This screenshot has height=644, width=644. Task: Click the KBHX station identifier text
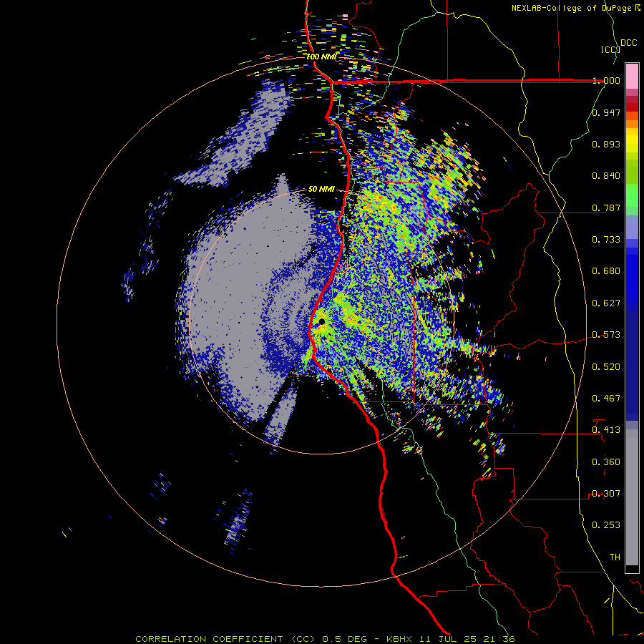coord(399,639)
